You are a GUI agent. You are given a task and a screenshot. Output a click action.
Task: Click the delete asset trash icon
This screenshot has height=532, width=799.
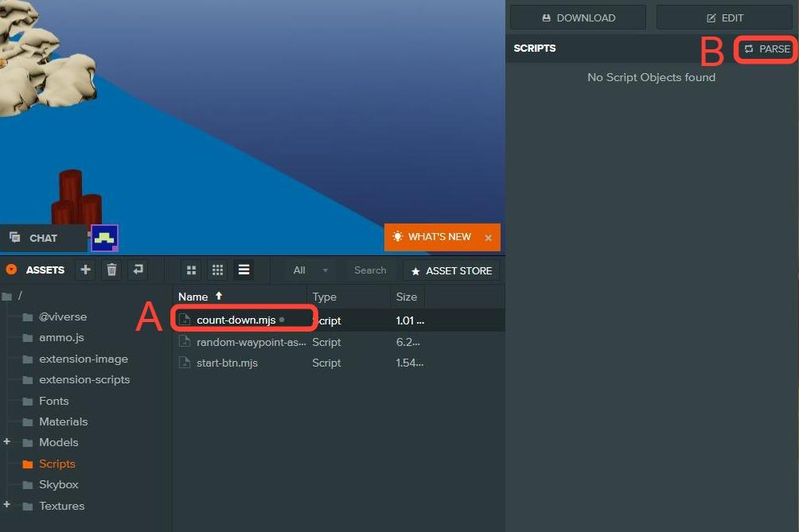[112, 270]
